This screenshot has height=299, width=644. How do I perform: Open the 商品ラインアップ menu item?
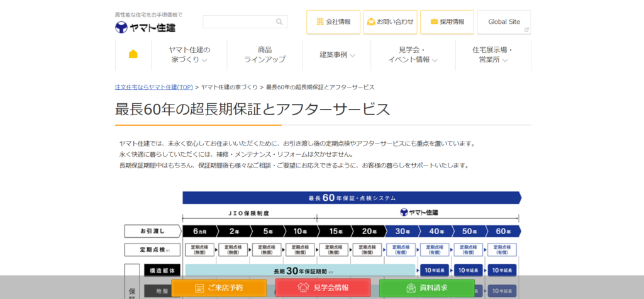[265, 55]
